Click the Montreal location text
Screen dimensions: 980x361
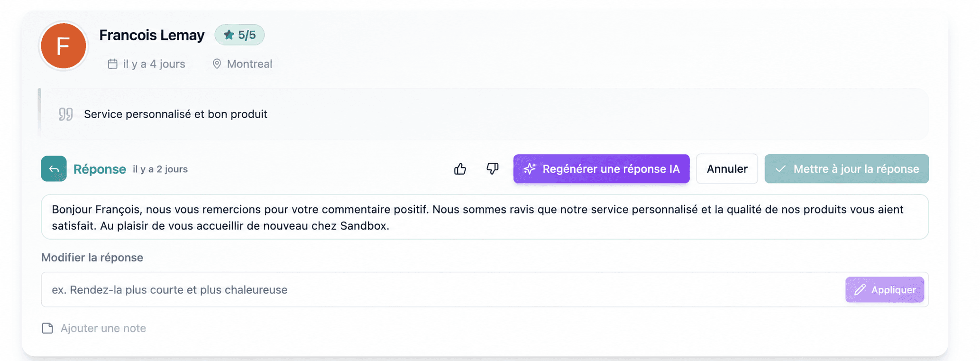tap(249, 64)
